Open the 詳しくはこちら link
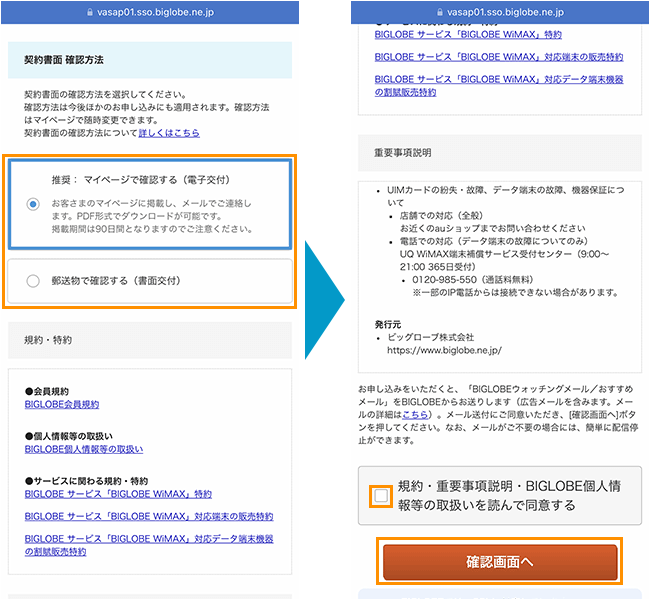650x600 pixels. pos(169,133)
